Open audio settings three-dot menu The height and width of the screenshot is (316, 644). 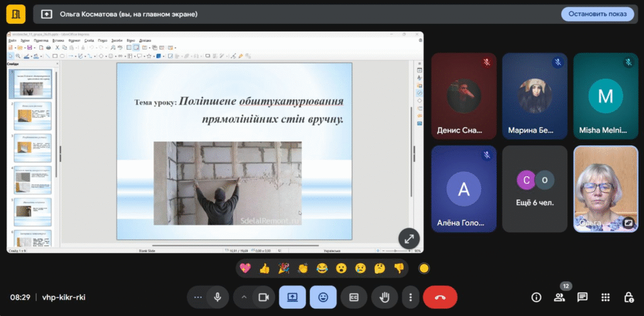pyautogui.click(x=199, y=297)
